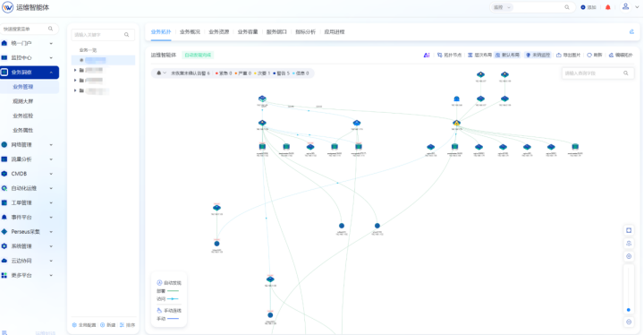Image resolution: width=644 pixels, height=335 pixels.
Task: Click 添加 add button in header
Action: (x=589, y=7)
